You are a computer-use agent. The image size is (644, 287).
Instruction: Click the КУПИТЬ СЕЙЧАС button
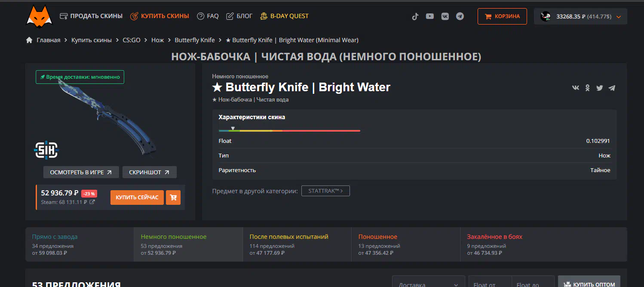tap(137, 198)
